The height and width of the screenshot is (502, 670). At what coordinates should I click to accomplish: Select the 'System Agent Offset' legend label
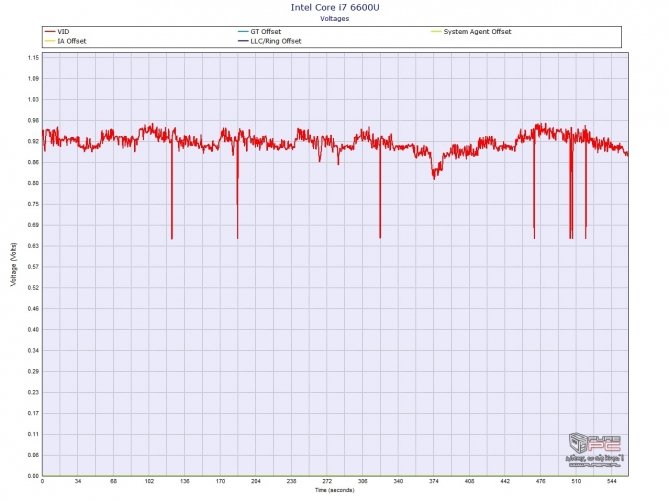pos(477,32)
